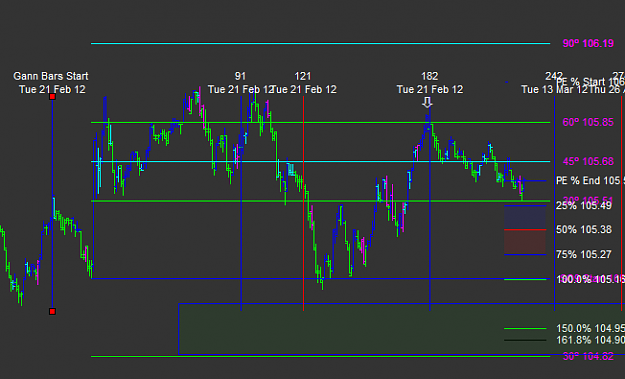
Task: Click the '50% 105.38' retracement label
Action: tap(584, 230)
